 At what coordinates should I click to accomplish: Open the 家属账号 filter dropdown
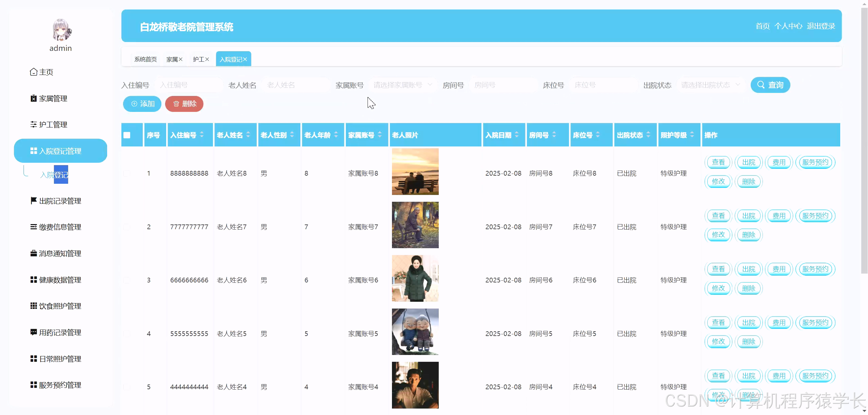click(403, 85)
